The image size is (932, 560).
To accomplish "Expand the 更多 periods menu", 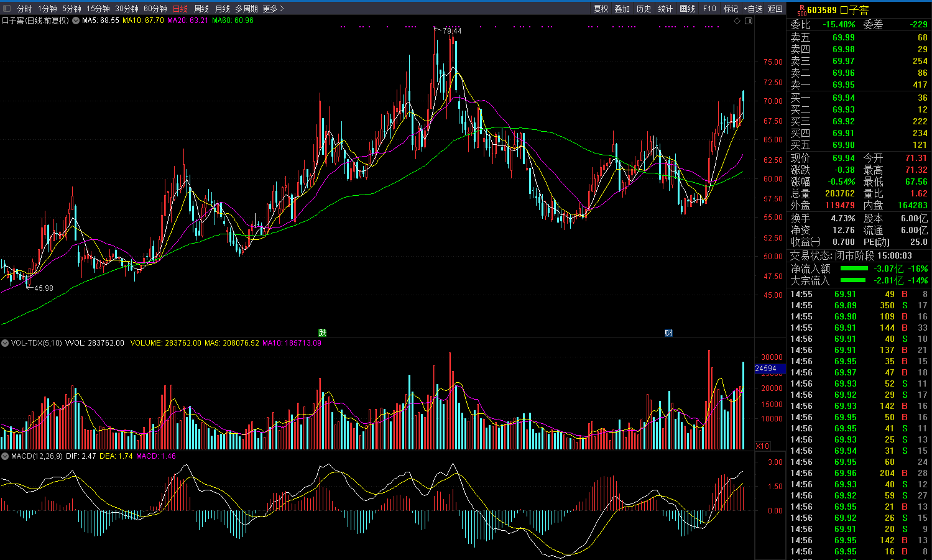I will (273, 9).
